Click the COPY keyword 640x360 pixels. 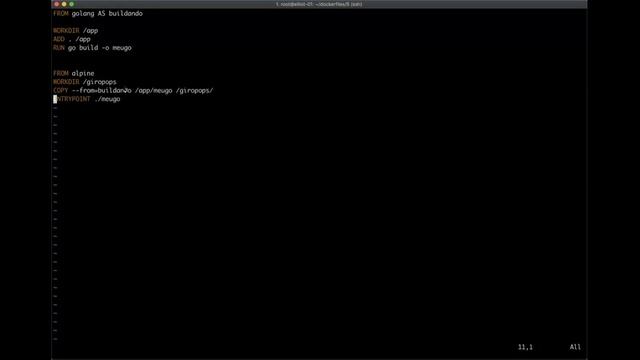click(x=61, y=91)
